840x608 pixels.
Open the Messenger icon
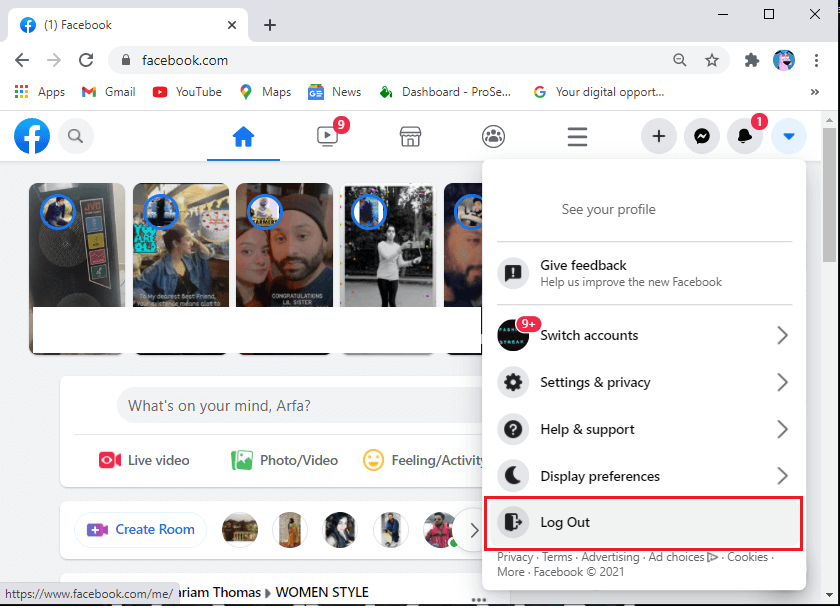[x=702, y=137]
